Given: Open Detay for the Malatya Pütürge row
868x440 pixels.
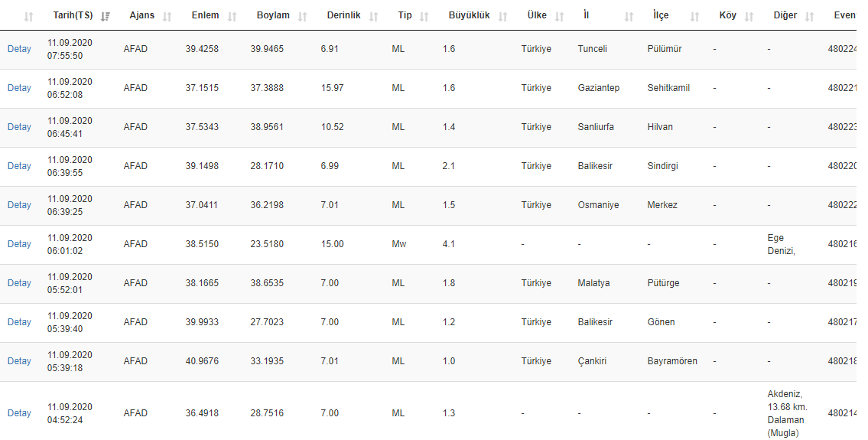Looking at the screenshot, I should pyautogui.click(x=19, y=283).
